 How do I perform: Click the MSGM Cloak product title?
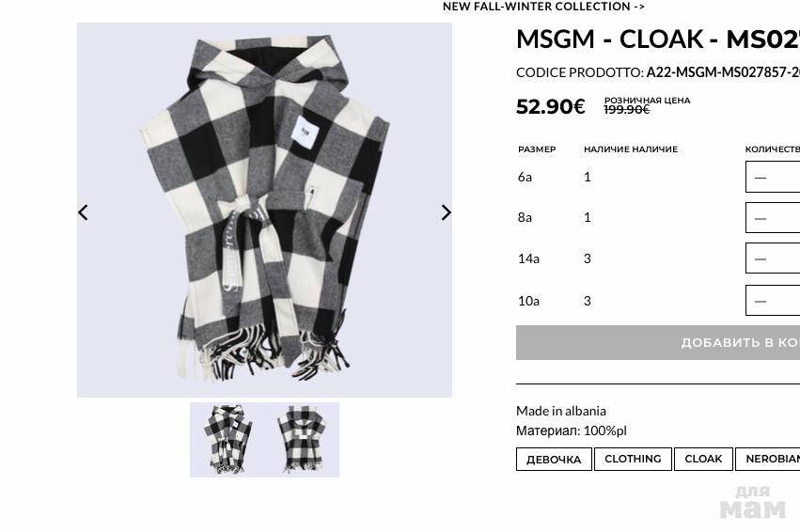coord(658,39)
